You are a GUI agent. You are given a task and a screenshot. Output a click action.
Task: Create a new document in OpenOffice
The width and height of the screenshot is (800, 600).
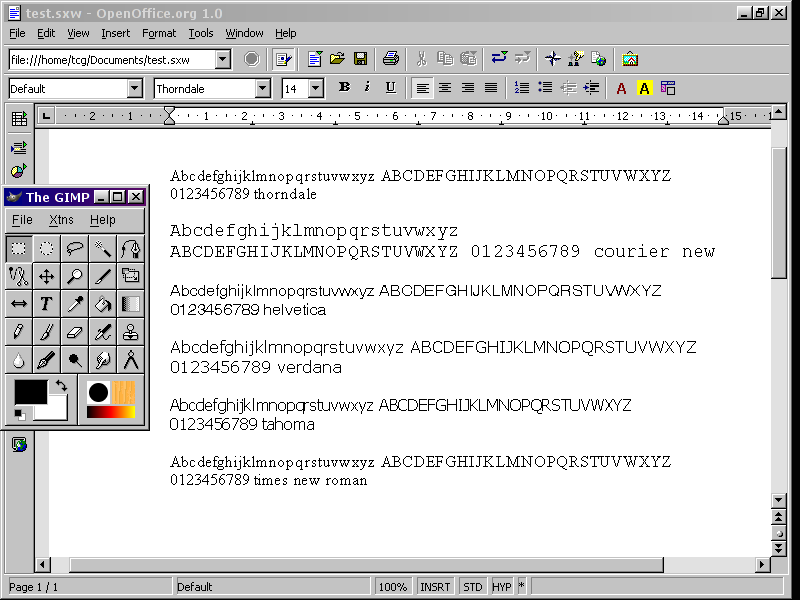click(x=314, y=59)
